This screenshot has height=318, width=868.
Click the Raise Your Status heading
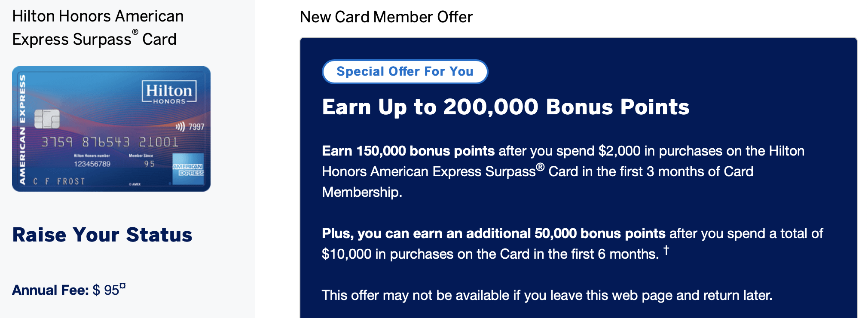(x=102, y=235)
